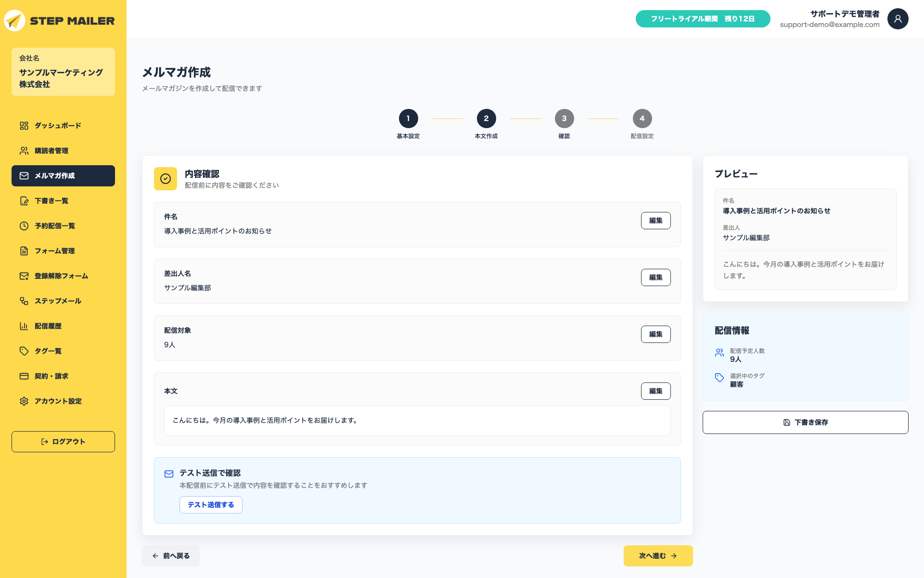
Task: Click the 予約配信一覧 clock icon
Action: coord(24,226)
